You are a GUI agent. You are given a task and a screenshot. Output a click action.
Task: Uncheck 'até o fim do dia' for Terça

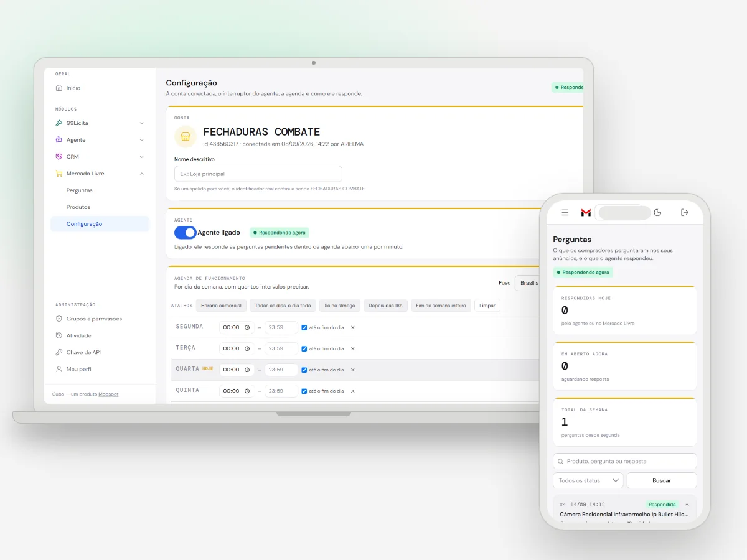[304, 348]
